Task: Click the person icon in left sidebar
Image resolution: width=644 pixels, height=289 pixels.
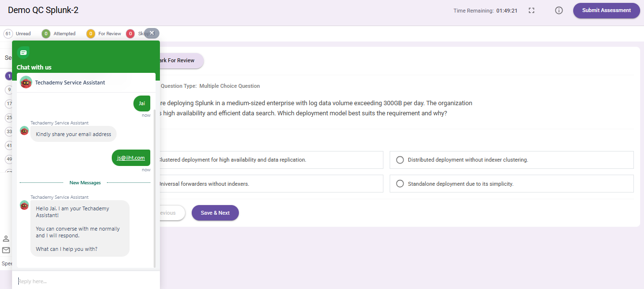Action: pos(6,238)
